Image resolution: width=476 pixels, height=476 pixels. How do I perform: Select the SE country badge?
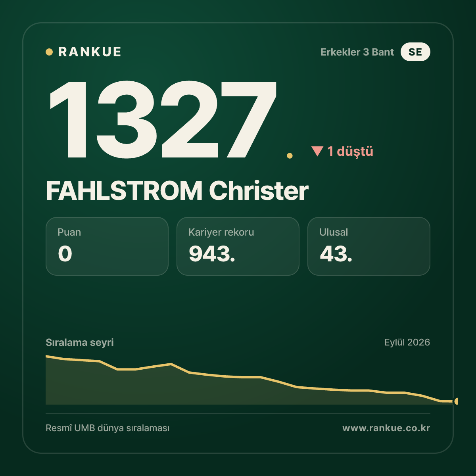pyautogui.click(x=415, y=52)
